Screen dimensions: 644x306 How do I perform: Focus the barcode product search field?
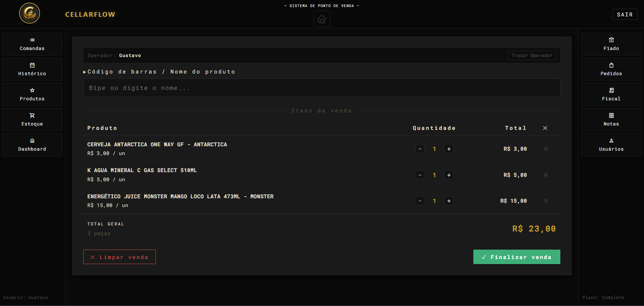pos(321,88)
